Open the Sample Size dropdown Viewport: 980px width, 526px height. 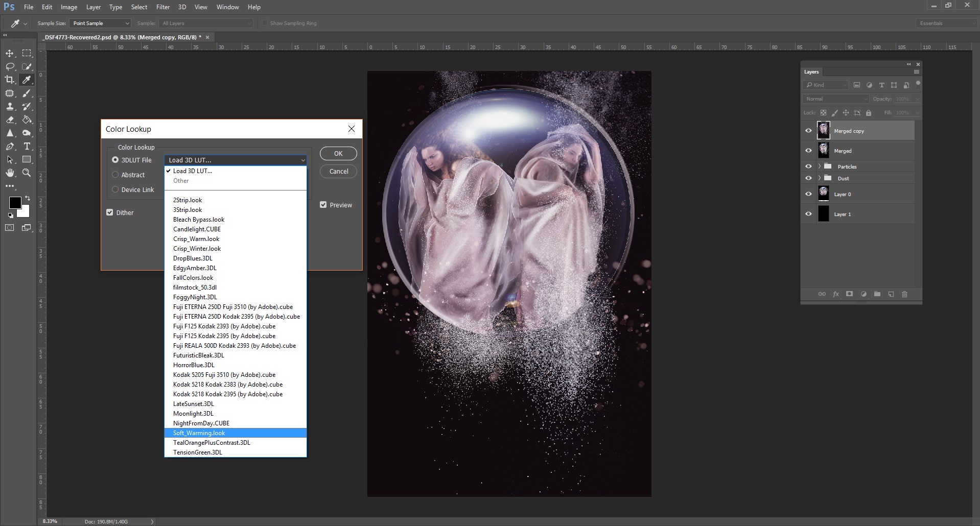click(x=100, y=23)
